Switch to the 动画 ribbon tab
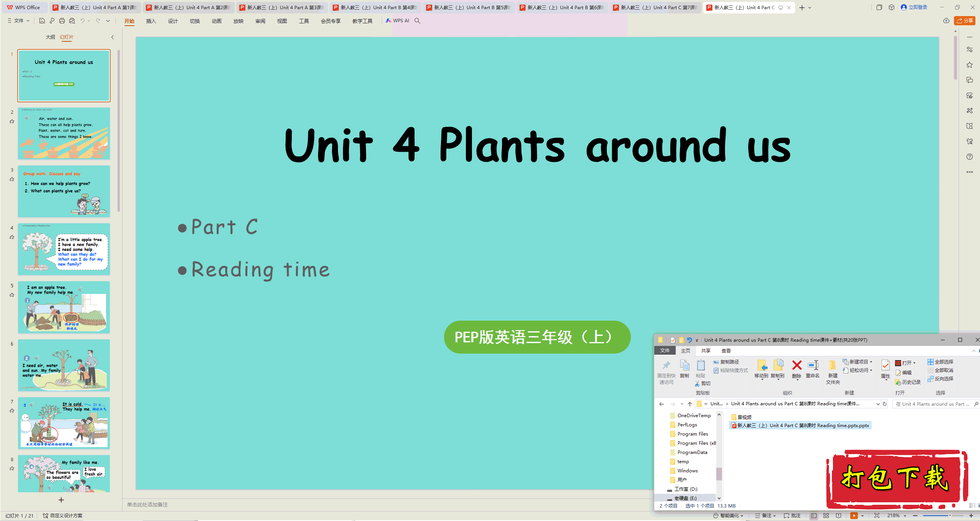This screenshot has width=980, height=521. pos(217,21)
